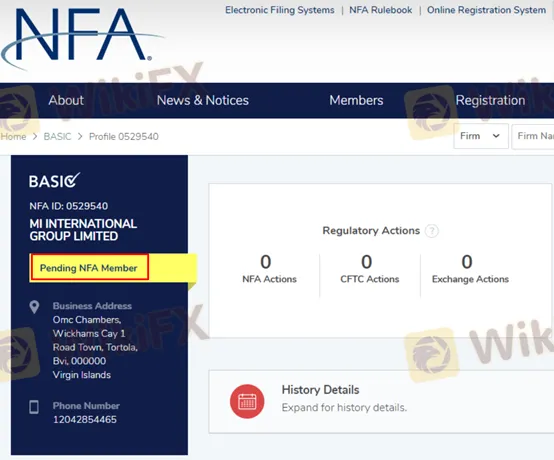554x460 pixels.
Task: Open the NFA Rulebook link
Action: coord(381,10)
